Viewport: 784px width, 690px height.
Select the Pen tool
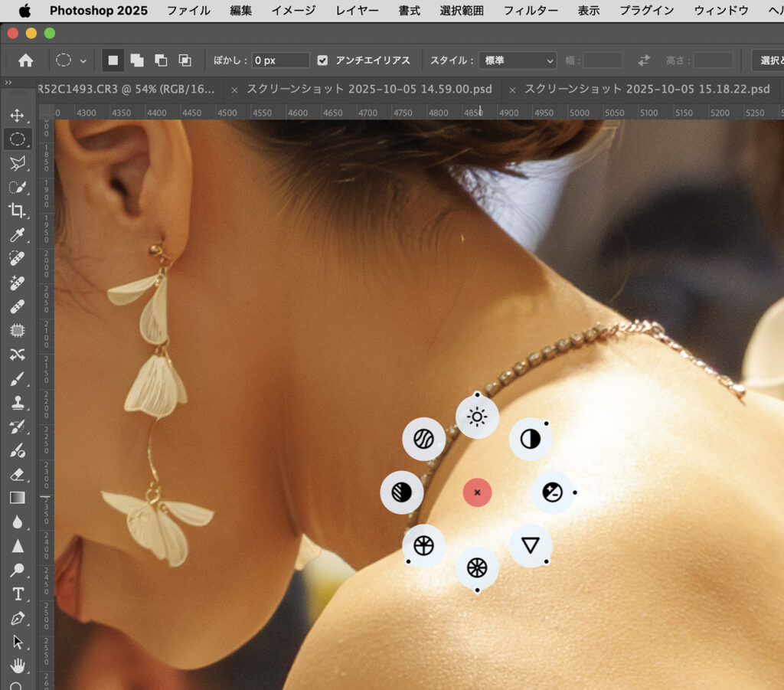click(17, 618)
